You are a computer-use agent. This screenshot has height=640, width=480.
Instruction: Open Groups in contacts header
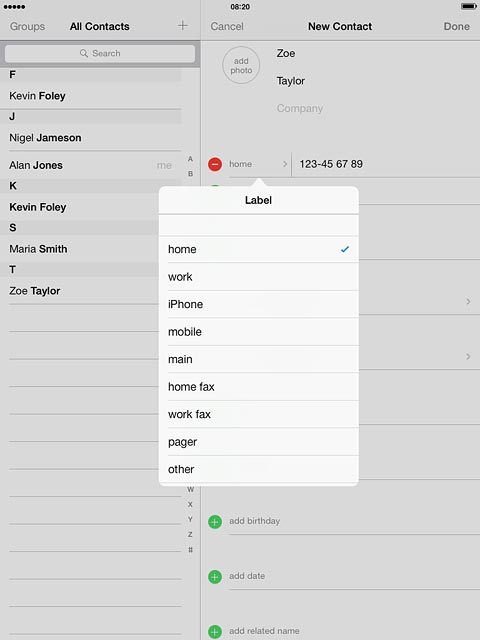tap(27, 27)
